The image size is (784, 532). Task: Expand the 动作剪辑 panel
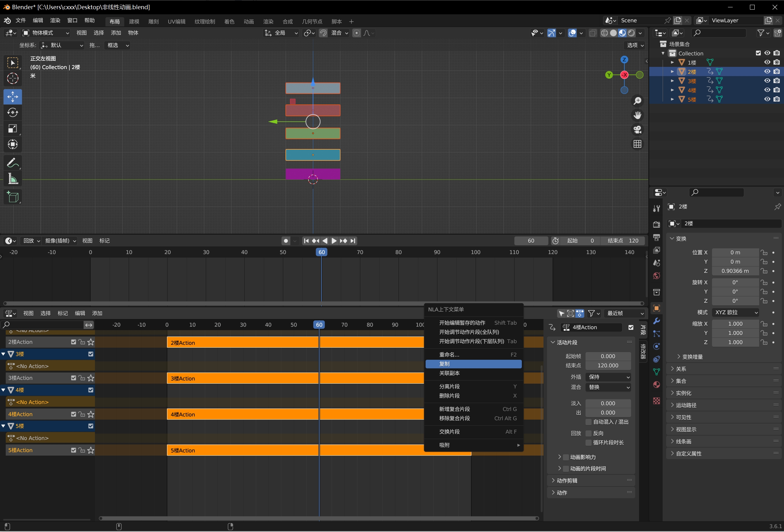567,480
